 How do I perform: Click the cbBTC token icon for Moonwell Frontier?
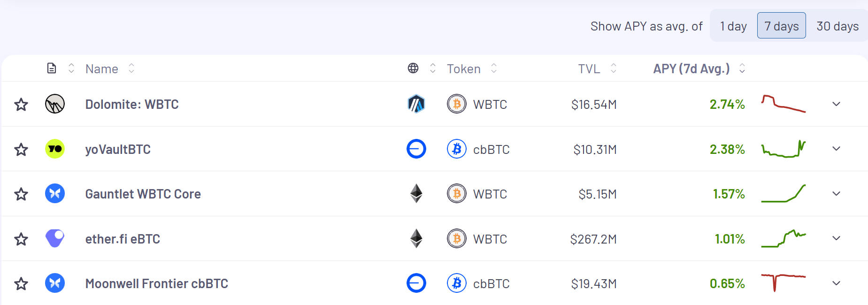(457, 283)
